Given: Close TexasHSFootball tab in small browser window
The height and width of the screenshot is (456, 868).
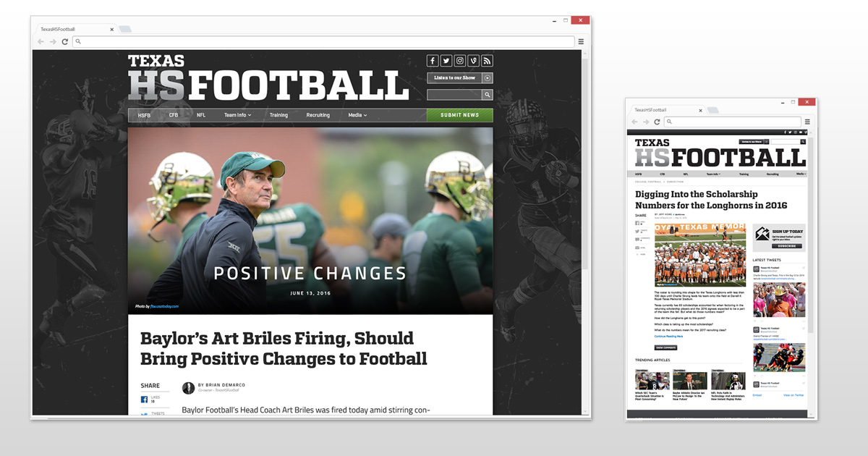Looking at the screenshot, I should pos(700,110).
